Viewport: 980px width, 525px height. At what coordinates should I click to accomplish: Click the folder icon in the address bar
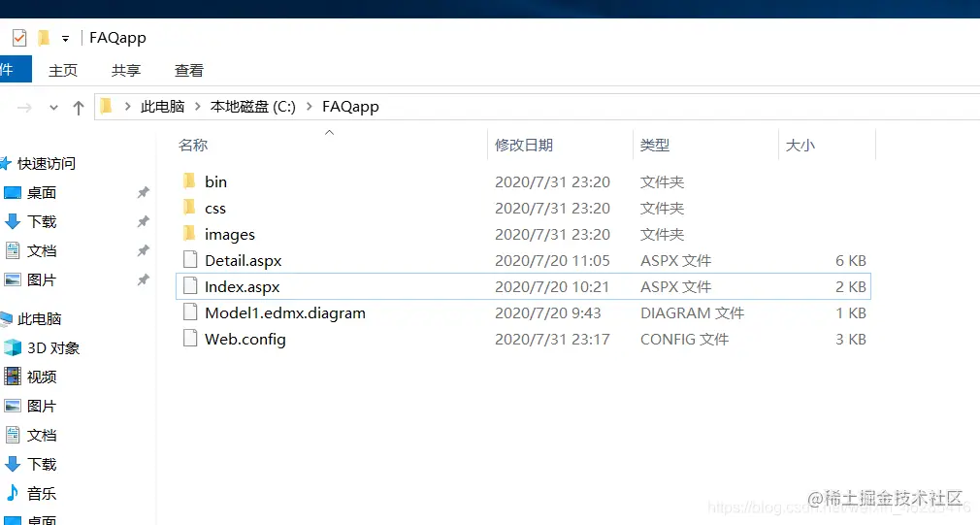107,106
